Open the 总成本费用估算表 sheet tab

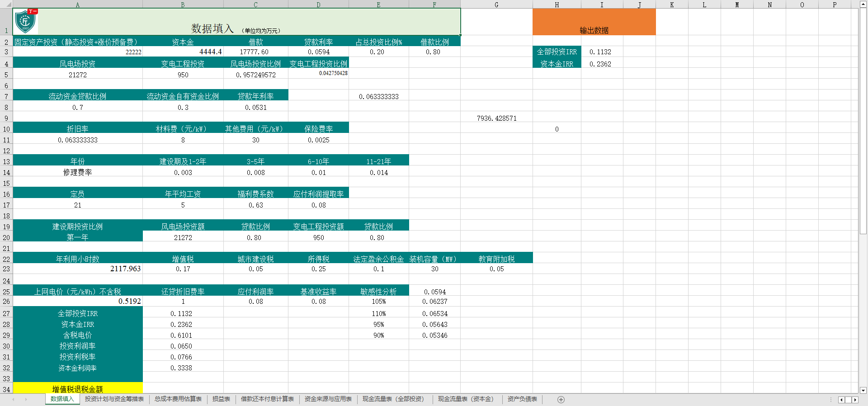coord(178,399)
